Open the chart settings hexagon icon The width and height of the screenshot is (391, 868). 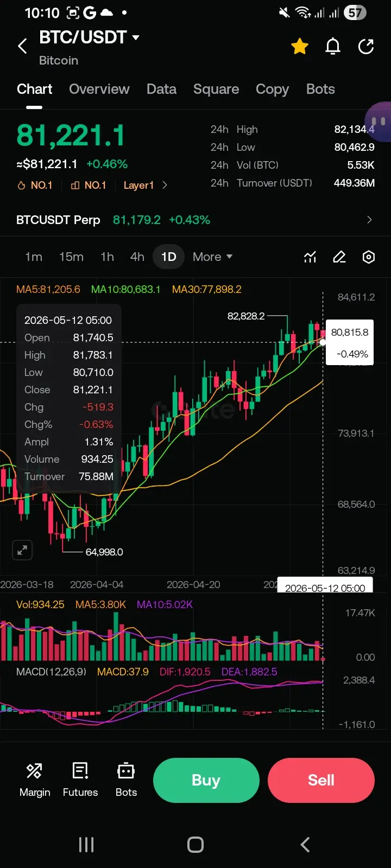pos(369,257)
